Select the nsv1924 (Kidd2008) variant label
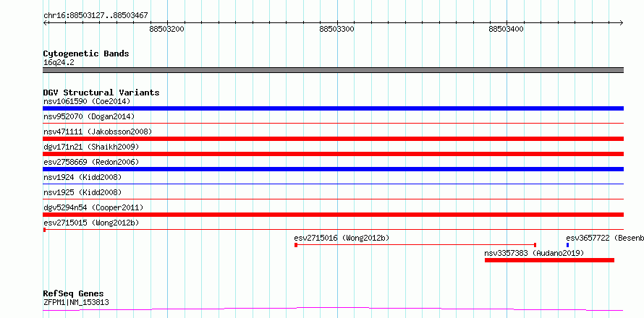Screen dimensions: 644x318 [x=82, y=177]
